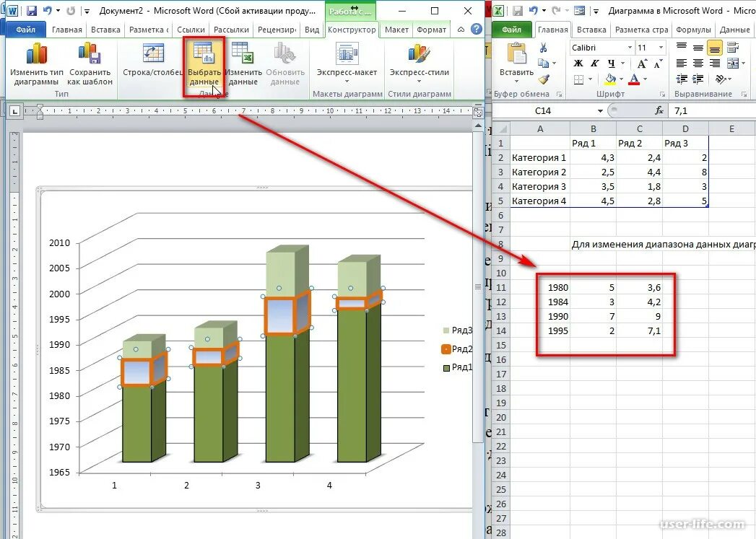The height and width of the screenshot is (539, 756).
Task: Open Excel Формулы tab
Action: (x=693, y=30)
